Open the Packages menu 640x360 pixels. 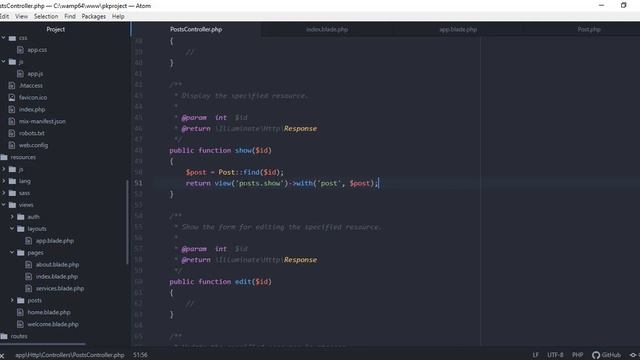[93, 16]
